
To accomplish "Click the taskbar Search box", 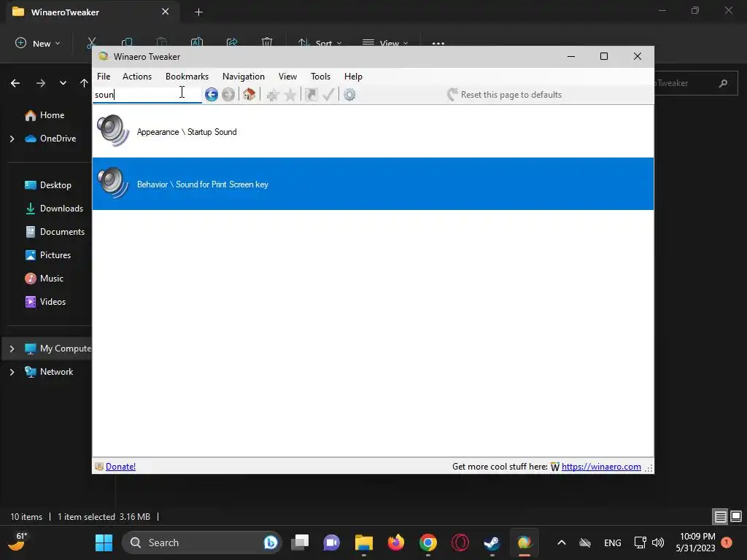I will coord(201,542).
